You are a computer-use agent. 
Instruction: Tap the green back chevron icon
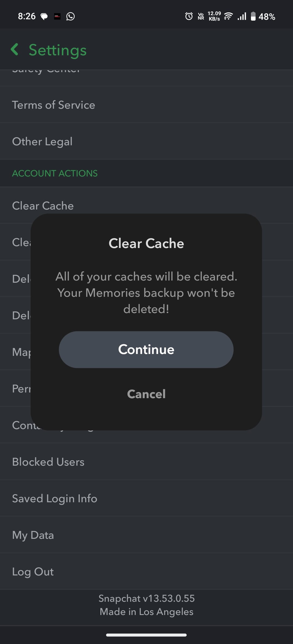coord(15,50)
